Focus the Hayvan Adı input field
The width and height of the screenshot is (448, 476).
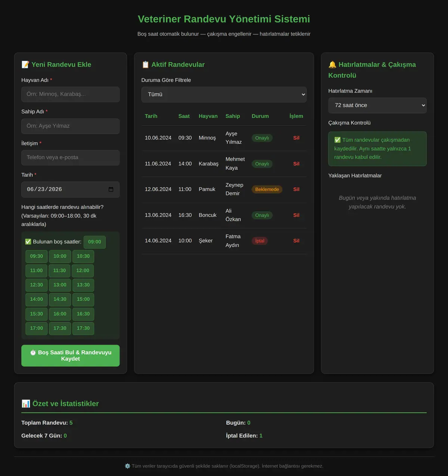coord(71,94)
